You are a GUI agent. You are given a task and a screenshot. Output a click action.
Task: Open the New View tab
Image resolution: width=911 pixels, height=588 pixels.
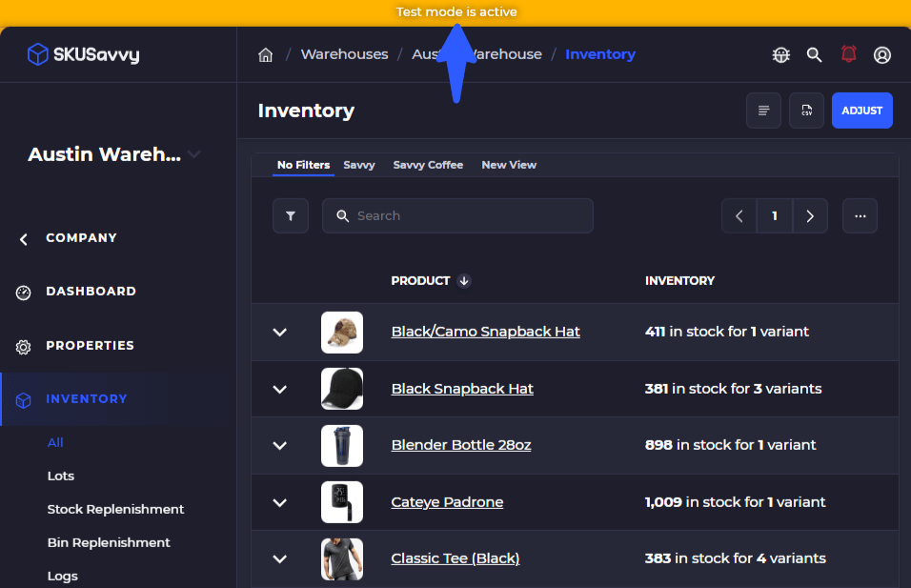(509, 165)
